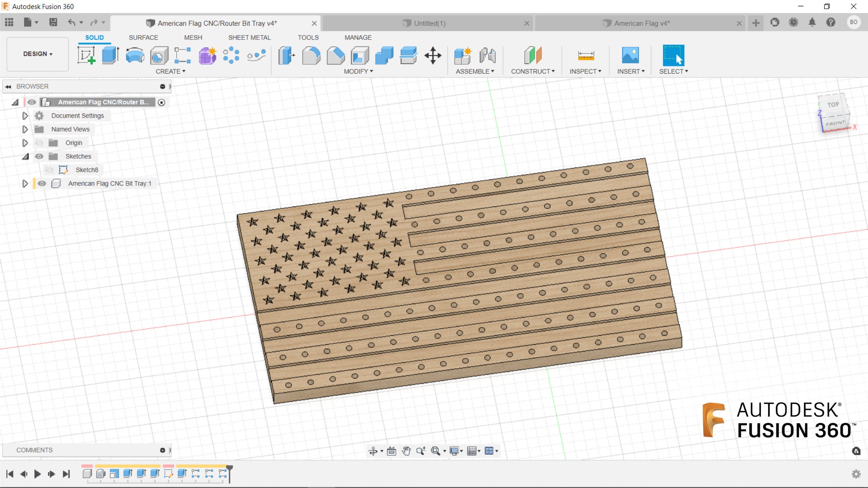
Task: Show the American Flag CNC Bit Tray:1 component
Action: coord(42,184)
